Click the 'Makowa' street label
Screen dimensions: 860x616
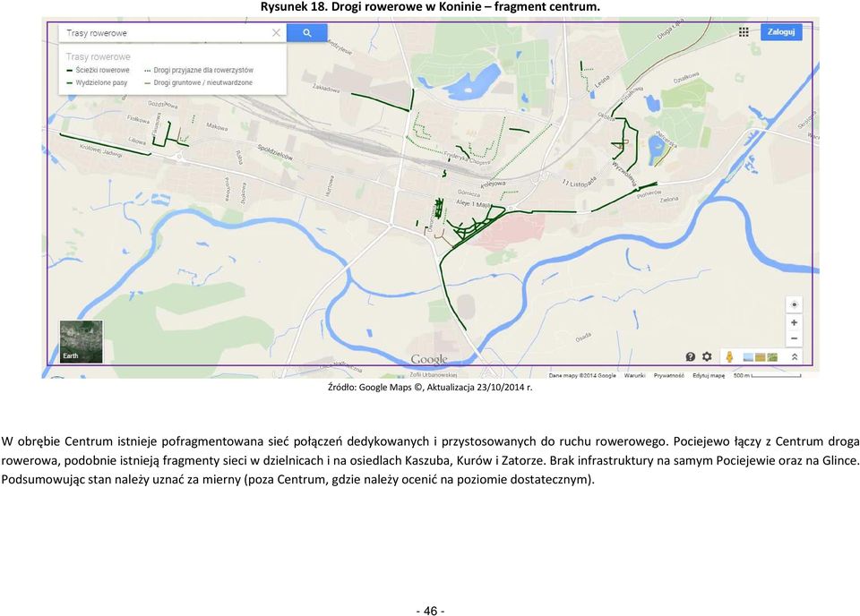pyautogui.click(x=217, y=126)
